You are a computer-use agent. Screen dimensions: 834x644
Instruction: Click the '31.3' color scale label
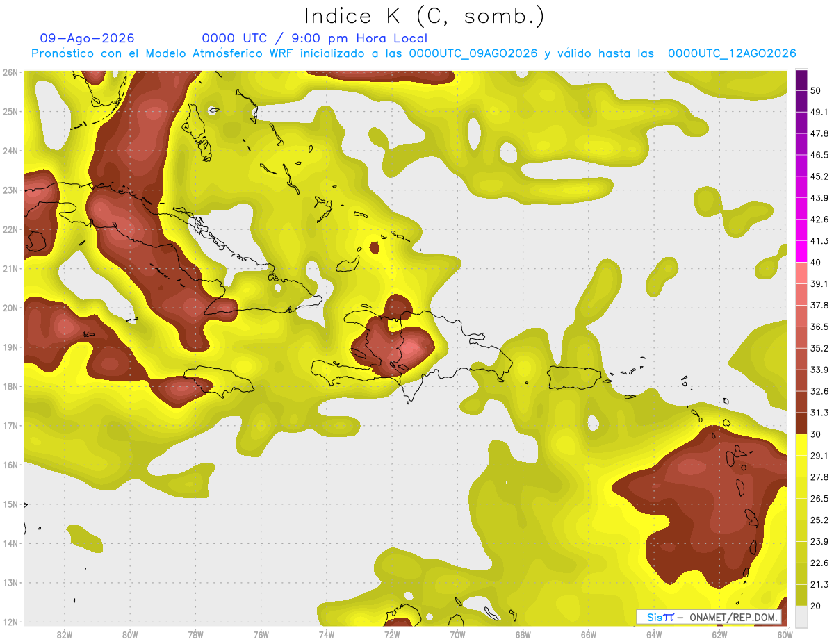tap(819, 413)
